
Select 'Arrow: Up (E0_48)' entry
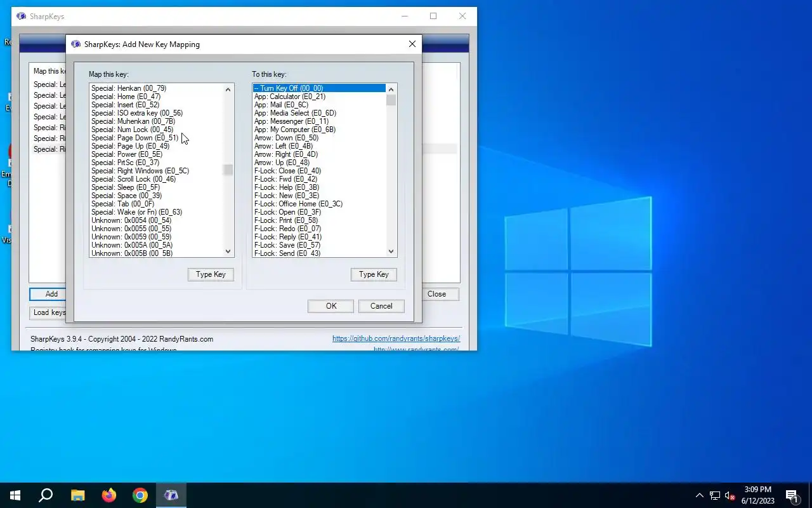pos(319,163)
